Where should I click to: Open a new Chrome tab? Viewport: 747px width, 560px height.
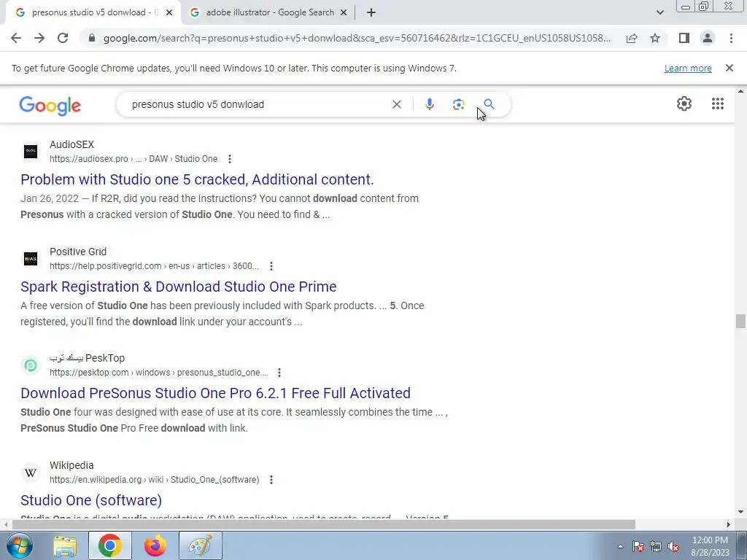click(x=371, y=13)
